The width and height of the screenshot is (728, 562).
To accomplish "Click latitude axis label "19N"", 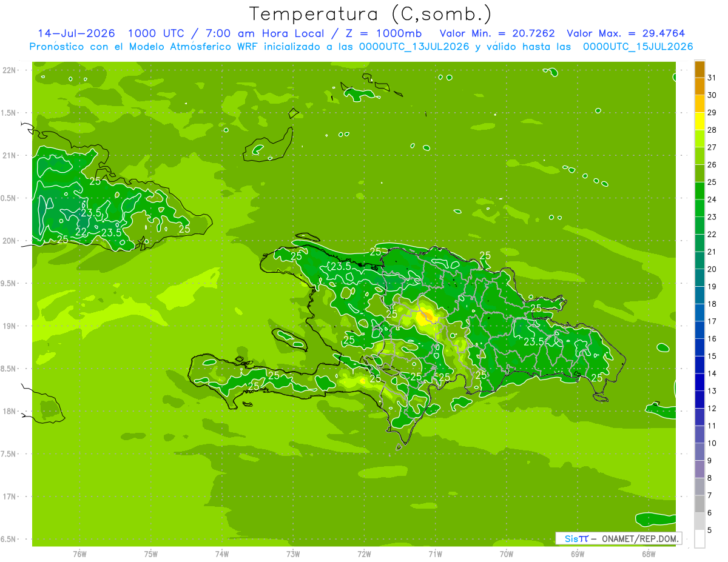I will coord(10,326).
